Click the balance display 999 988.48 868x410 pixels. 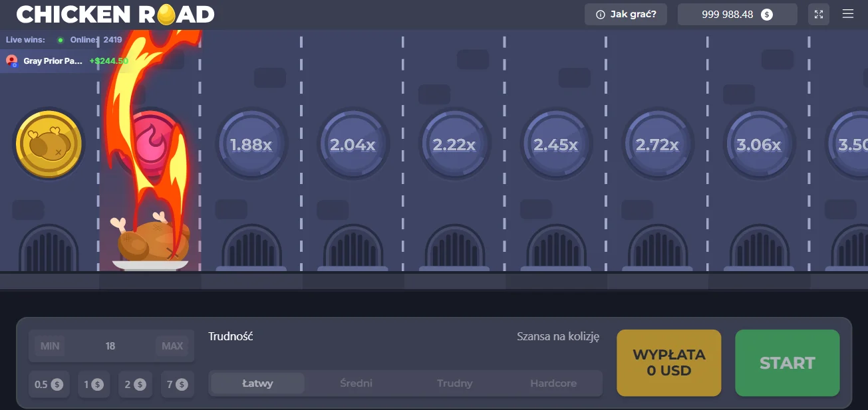(737, 14)
